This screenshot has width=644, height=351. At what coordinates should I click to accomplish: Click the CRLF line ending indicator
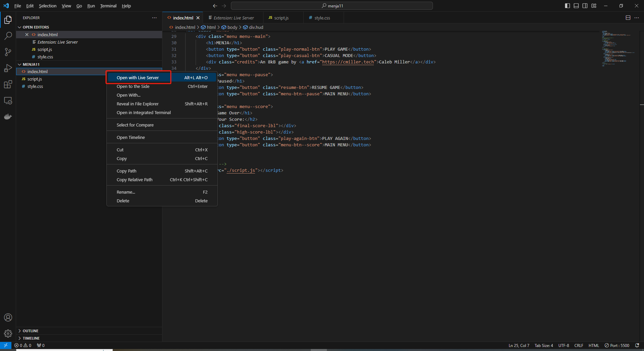click(x=579, y=345)
